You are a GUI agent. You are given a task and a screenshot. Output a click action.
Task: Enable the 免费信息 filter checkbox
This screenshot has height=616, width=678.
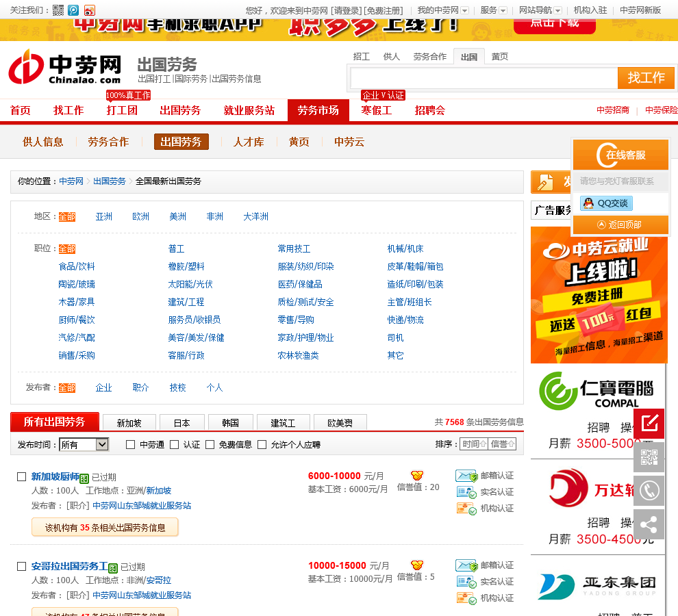pos(210,444)
